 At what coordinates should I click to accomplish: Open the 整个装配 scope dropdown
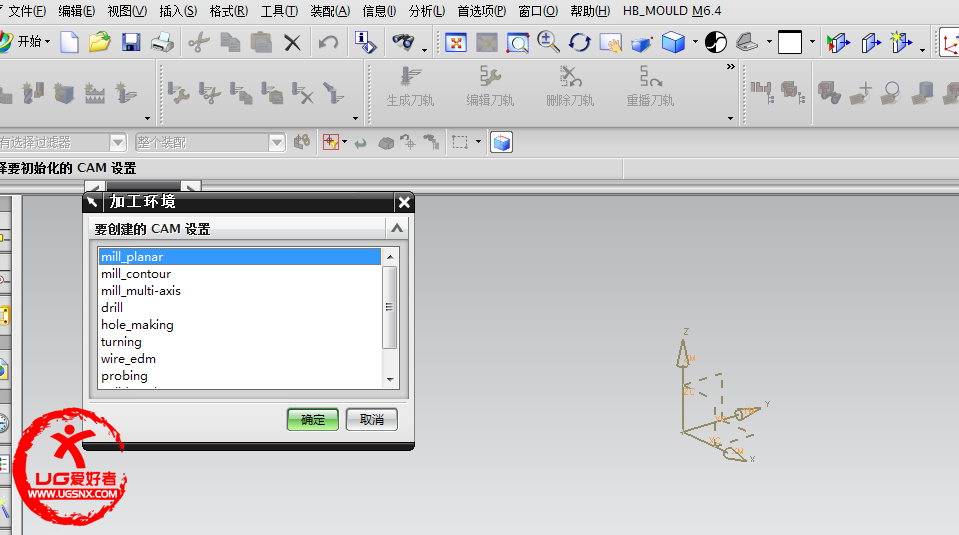pyautogui.click(x=277, y=143)
